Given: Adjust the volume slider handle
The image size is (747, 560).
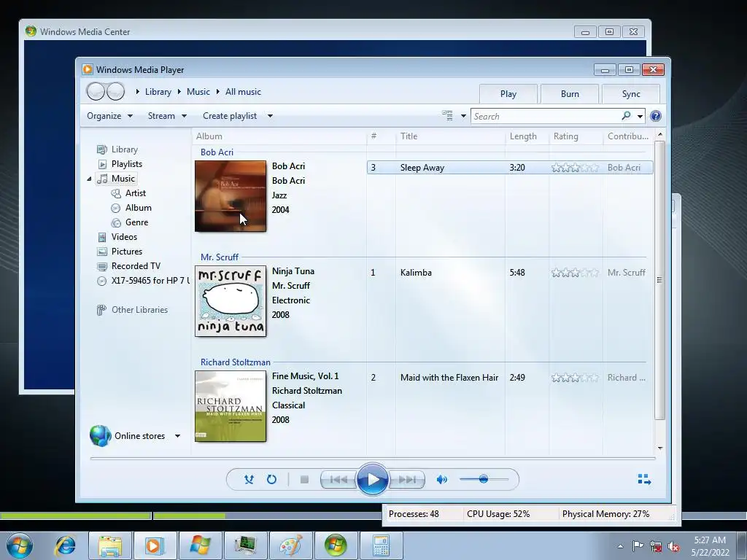Looking at the screenshot, I should (x=484, y=479).
